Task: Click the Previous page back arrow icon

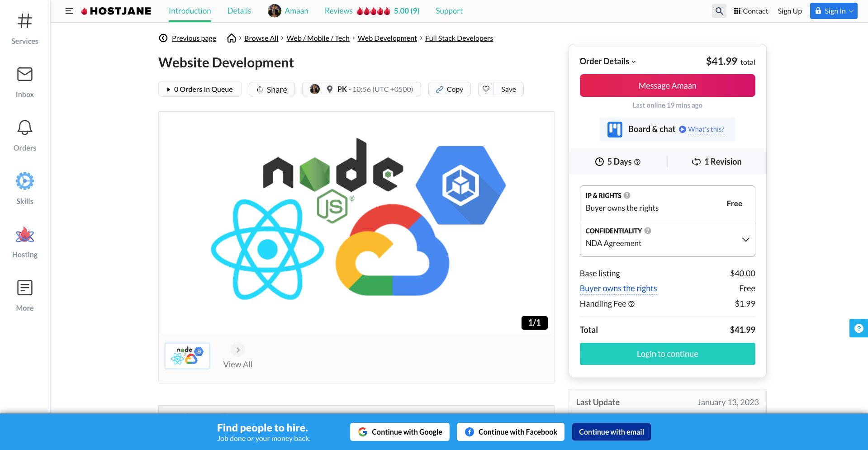Action: point(163,38)
